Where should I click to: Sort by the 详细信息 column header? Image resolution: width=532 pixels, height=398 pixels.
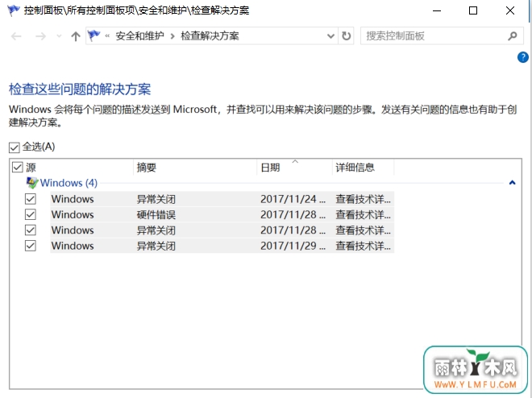click(x=363, y=167)
